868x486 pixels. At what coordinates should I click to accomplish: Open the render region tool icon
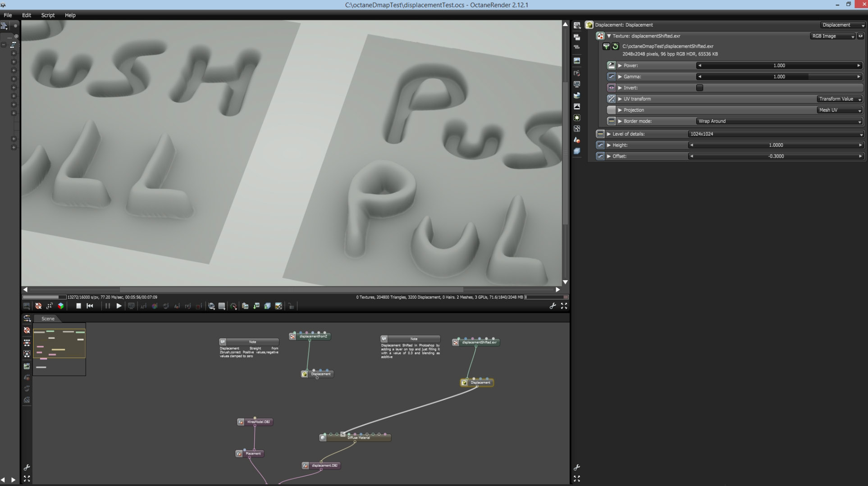coord(199,306)
